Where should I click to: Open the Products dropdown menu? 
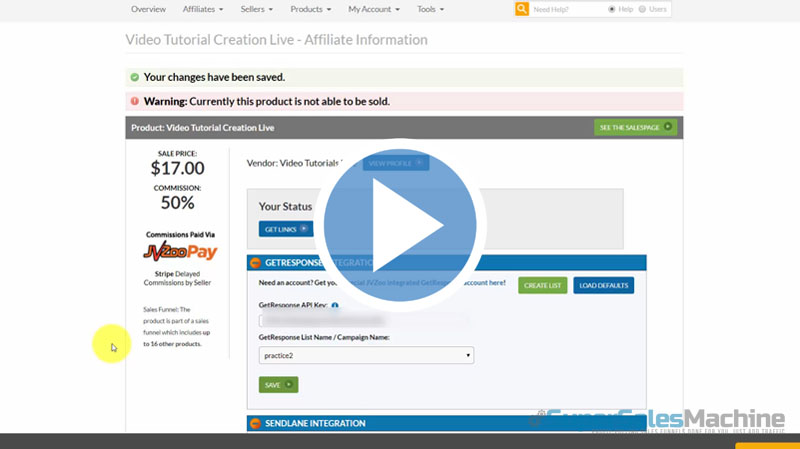coord(310,9)
